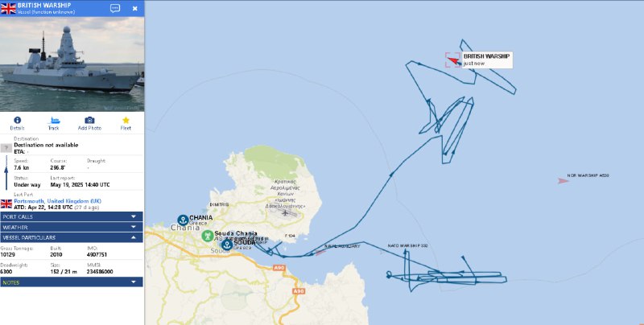The height and width of the screenshot is (325, 644).
Task: Click the warship photo thumbnail
Action: [x=72, y=64]
